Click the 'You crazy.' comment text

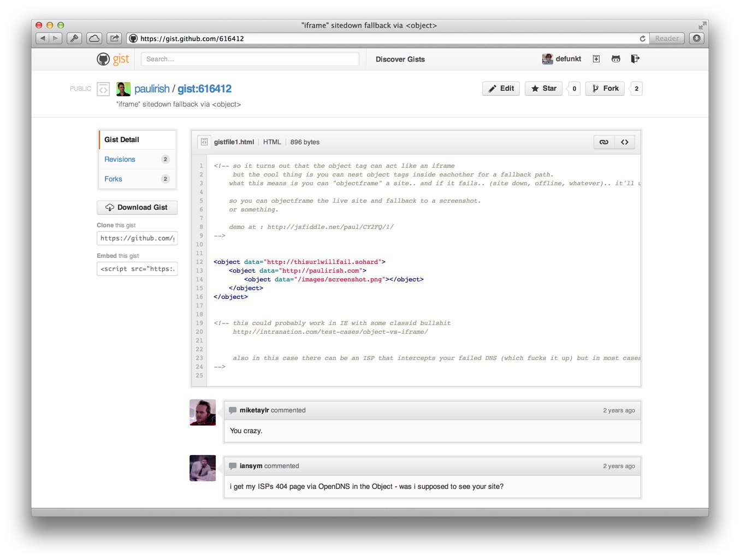pyautogui.click(x=246, y=431)
